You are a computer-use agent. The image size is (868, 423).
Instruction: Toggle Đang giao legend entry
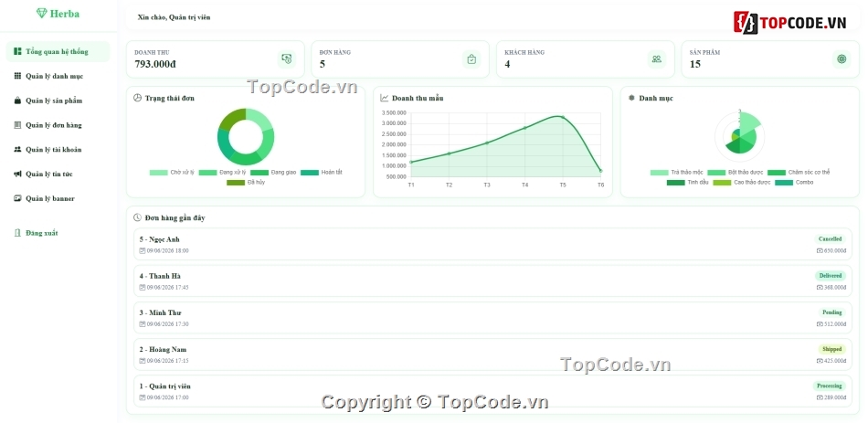click(273, 172)
